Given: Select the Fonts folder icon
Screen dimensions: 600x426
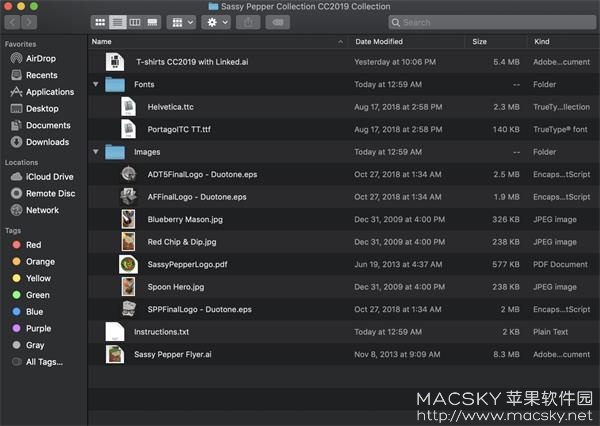Looking at the screenshot, I should click(115, 84).
